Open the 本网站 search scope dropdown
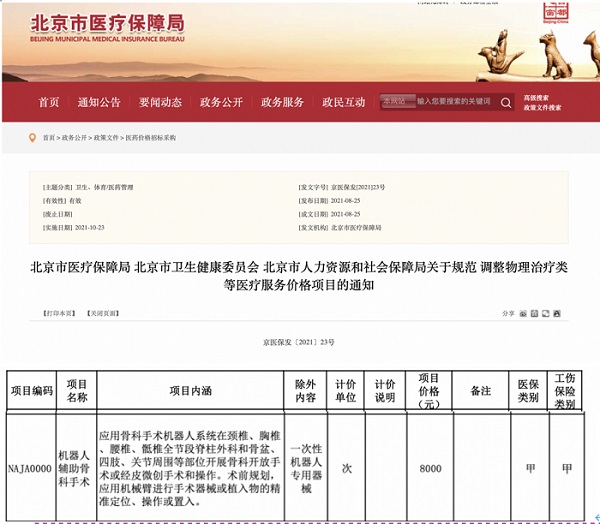 coord(396,101)
